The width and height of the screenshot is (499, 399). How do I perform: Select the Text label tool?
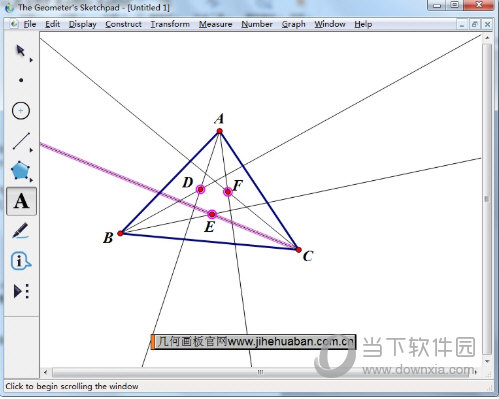coord(21,201)
